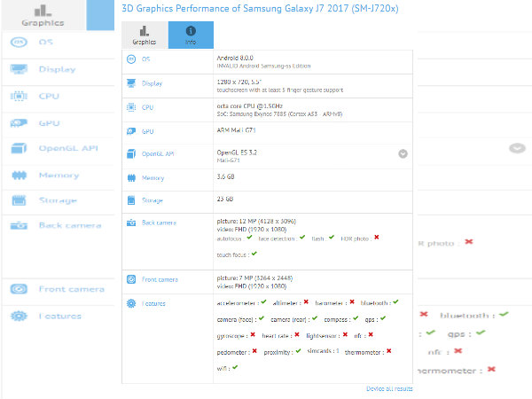Click the Memory label in foreground table

point(153,178)
